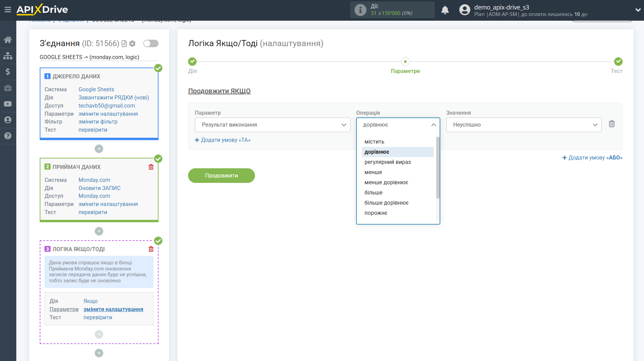Click logic block 'змінити налаштування' link
Screen dimensions: 644x361
point(113,309)
